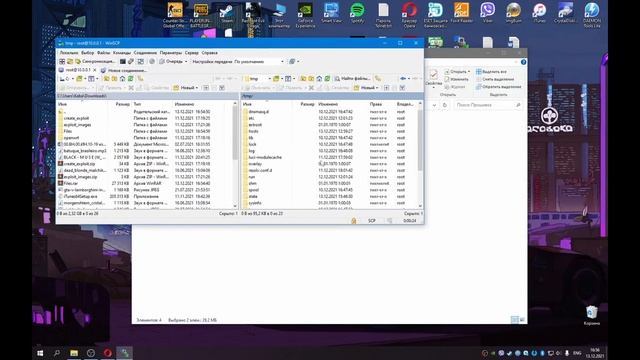The height and width of the screenshot is (360, 640).
Task: Click the delete X icon in local toolbar
Action: (131, 88)
